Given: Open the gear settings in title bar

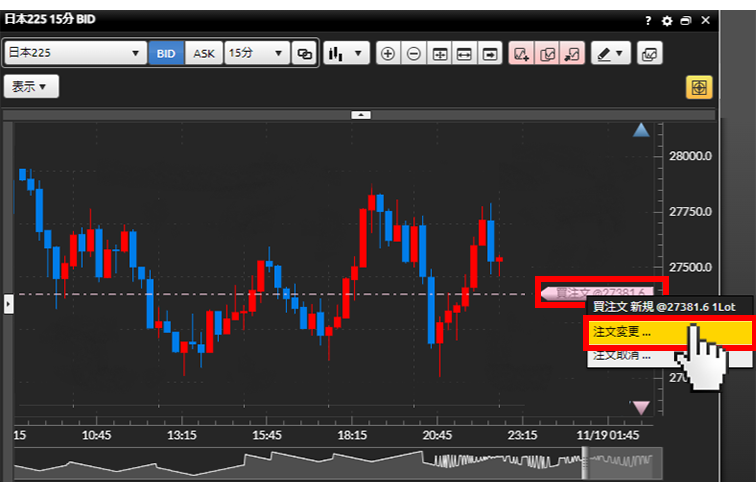Looking at the screenshot, I should pyautogui.click(x=667, y=21).
